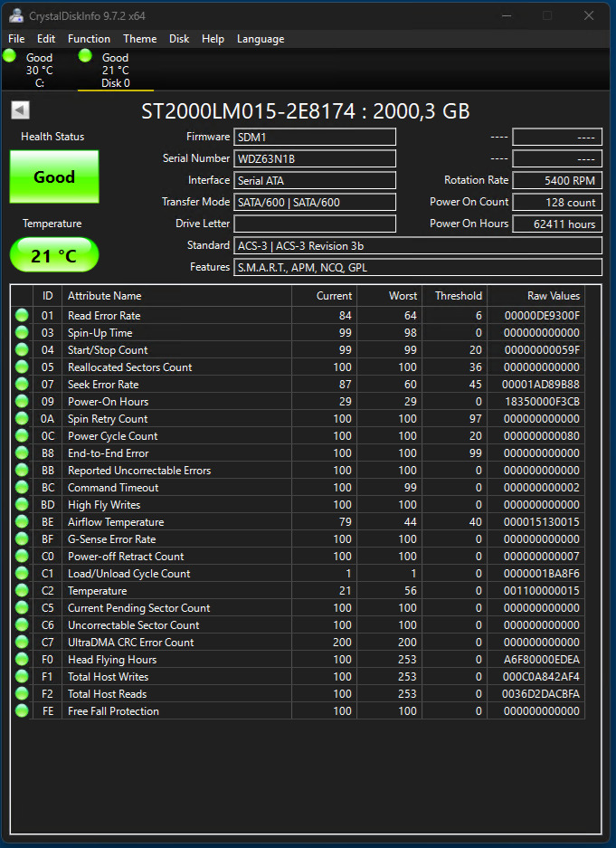The width and height of the screenshot is (616, 848).
Task: Click the green status orb for drive C:
Action: pyautogui.click(x=9, y=55)
